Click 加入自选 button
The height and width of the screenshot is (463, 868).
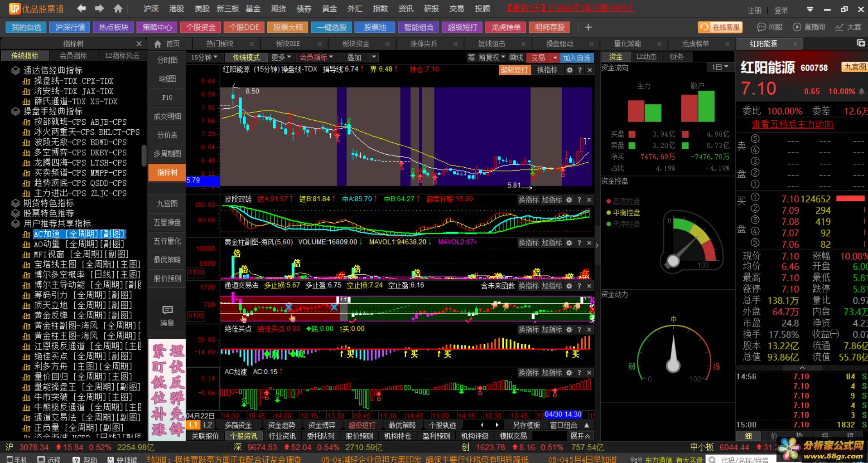pyautogui.click(x=577, y=58)
